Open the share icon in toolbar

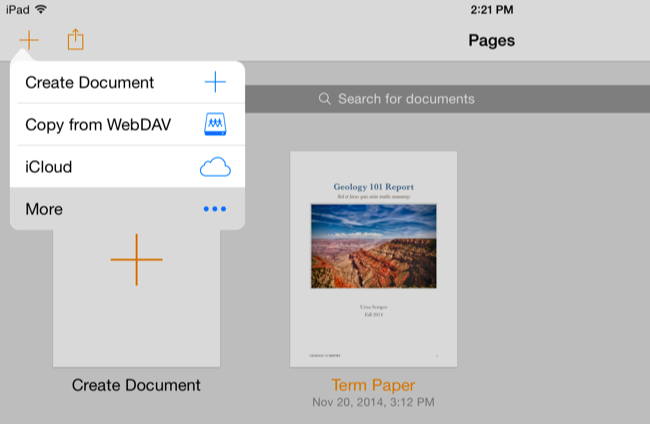tap(75, 39)
